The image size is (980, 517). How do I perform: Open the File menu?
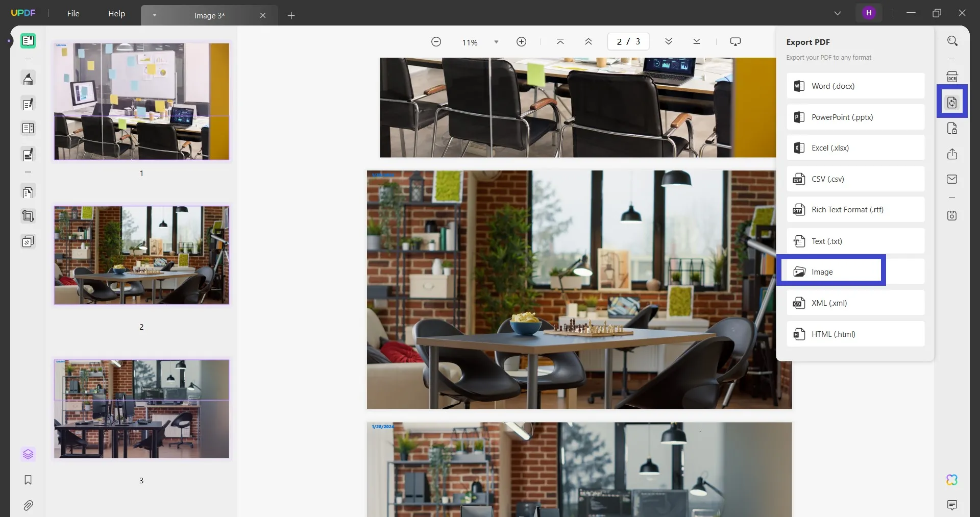coord(73,14)
